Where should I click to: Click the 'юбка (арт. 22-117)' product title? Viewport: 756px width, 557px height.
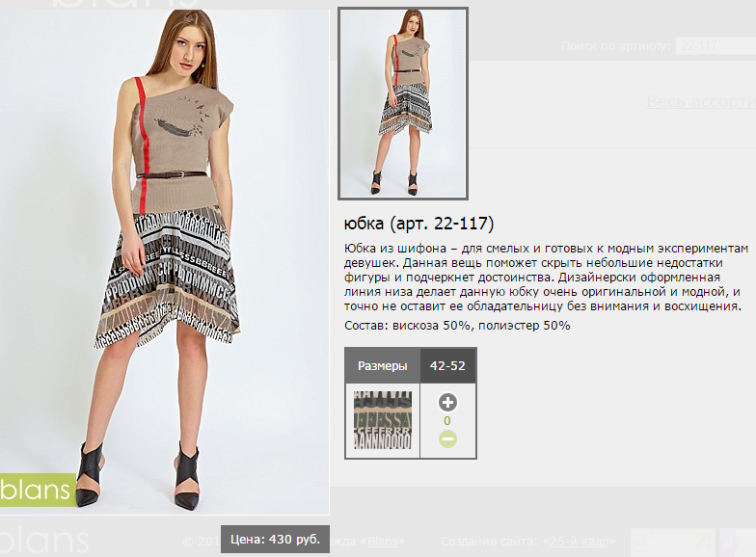418,224
